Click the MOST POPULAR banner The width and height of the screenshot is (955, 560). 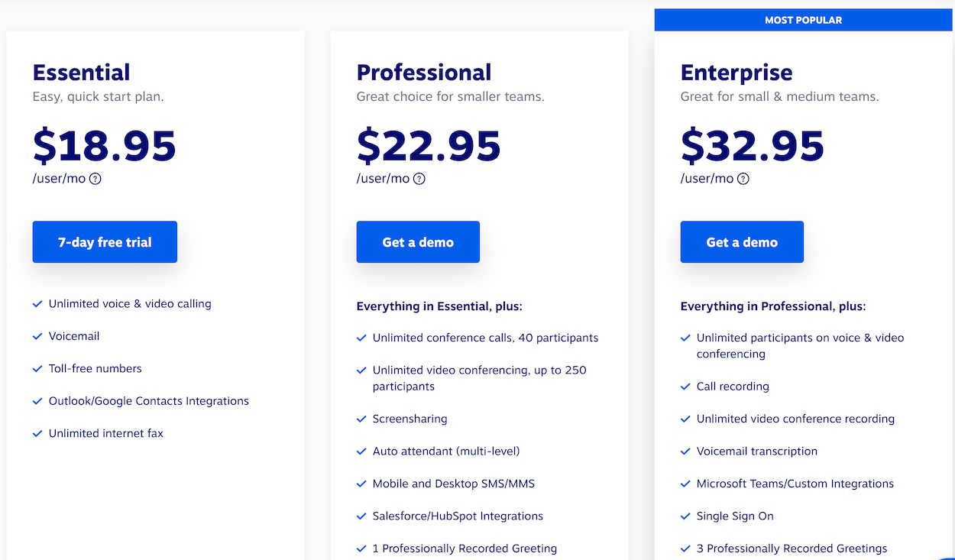[x=804, y=20]
